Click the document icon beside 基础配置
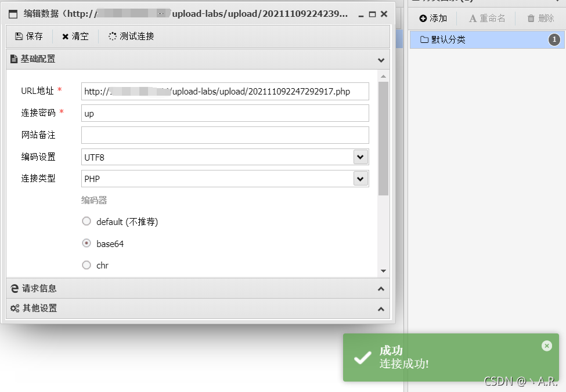The image size is (566, 392). pyautogui.click(x=14, y=59)
